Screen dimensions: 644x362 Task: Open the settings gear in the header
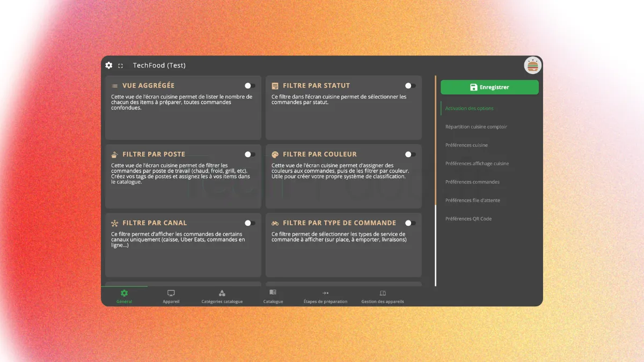tap(109, 65)
